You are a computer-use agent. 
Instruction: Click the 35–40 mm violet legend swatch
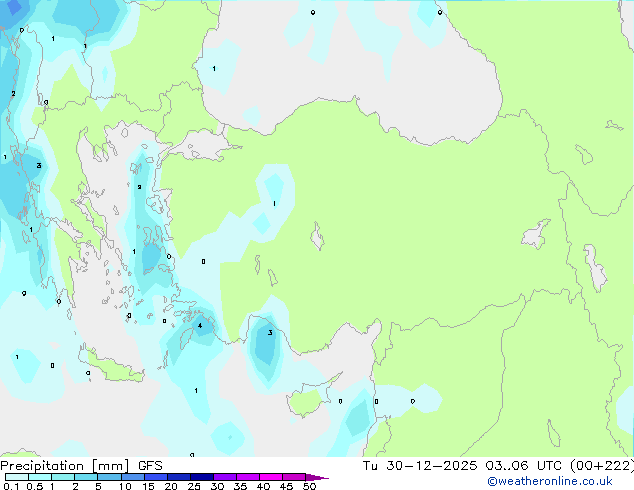coord(248,477)
